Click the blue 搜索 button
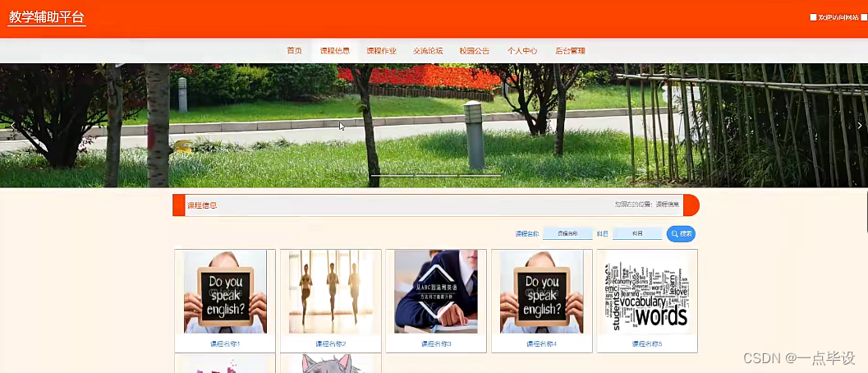 pos(681,234)
